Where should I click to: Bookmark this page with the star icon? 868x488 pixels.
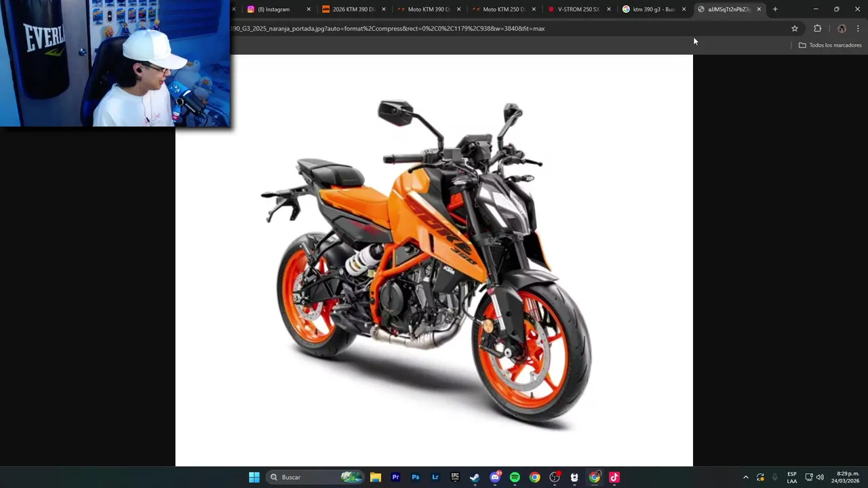point(795,28)
